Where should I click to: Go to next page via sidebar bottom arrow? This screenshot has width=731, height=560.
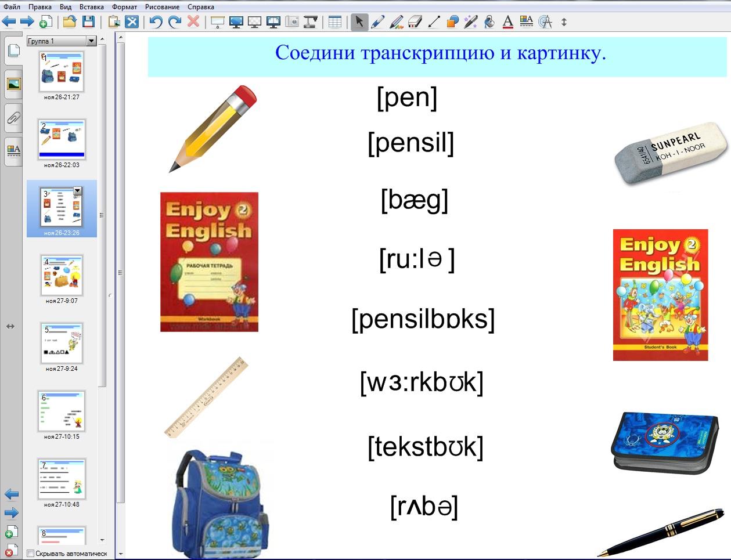point(12,513)
